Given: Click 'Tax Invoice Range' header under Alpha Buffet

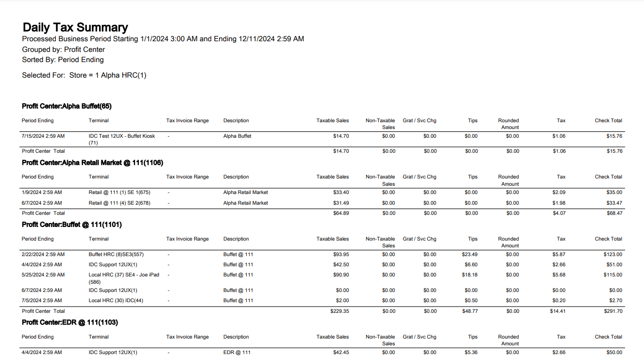Looking at the screenshot, I should tap(187, 121).
